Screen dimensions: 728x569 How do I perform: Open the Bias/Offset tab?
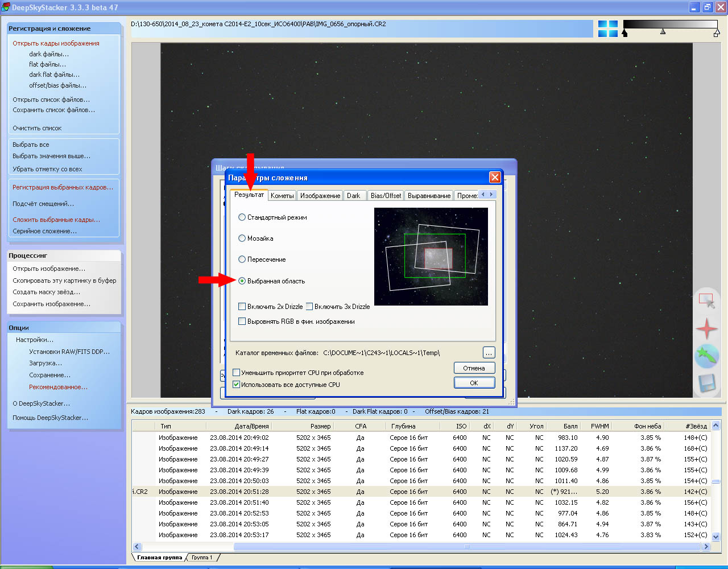[x=386, y=196]
